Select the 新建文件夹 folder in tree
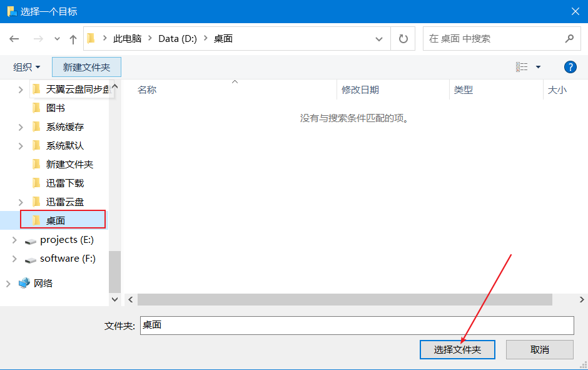This screenshot has width=588, height=370. (x=69, y=165)
